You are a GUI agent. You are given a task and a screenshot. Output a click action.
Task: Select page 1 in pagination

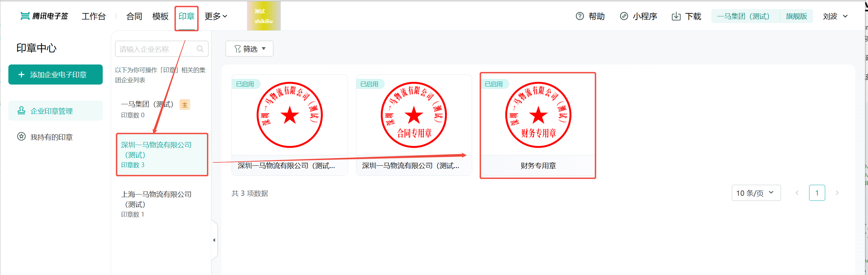[817, 193]
